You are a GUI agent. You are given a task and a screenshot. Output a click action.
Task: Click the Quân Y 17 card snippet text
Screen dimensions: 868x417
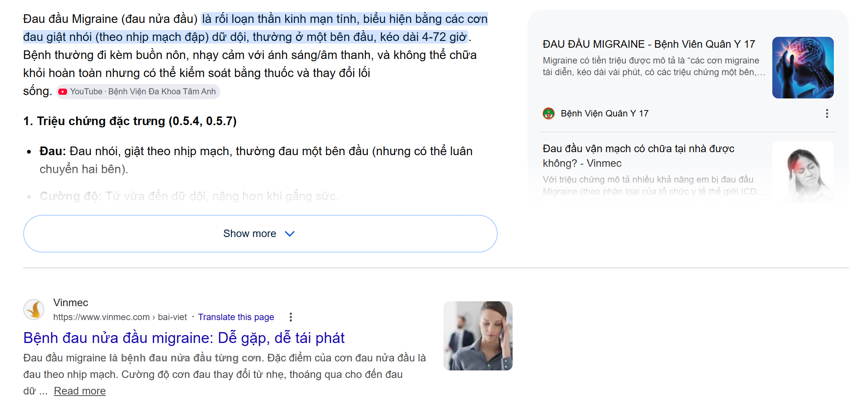tap(654, 66)
